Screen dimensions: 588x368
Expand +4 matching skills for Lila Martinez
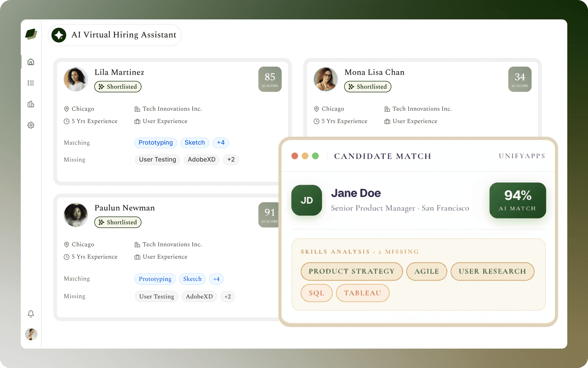tap(221, 143)
